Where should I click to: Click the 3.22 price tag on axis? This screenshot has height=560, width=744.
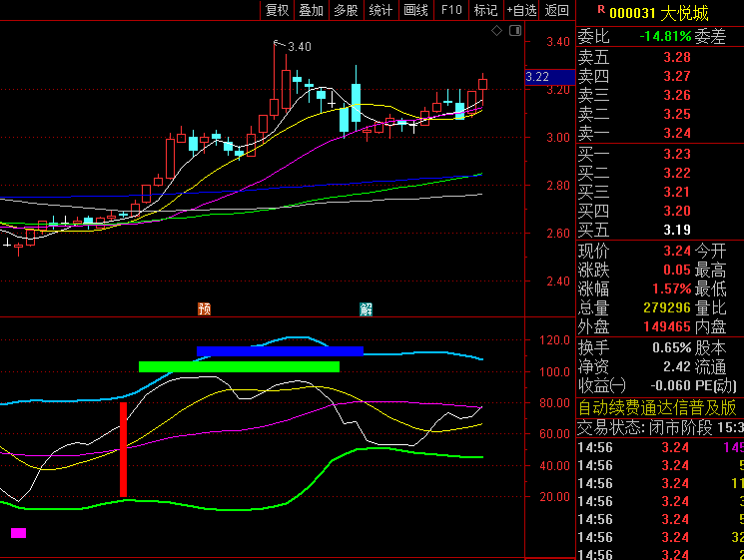(537, 76)
